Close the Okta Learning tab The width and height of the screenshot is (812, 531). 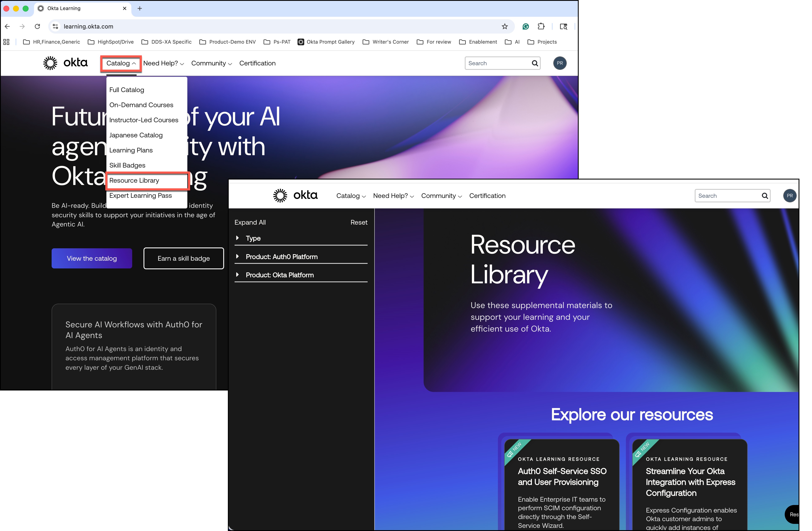tap(125, 9)
